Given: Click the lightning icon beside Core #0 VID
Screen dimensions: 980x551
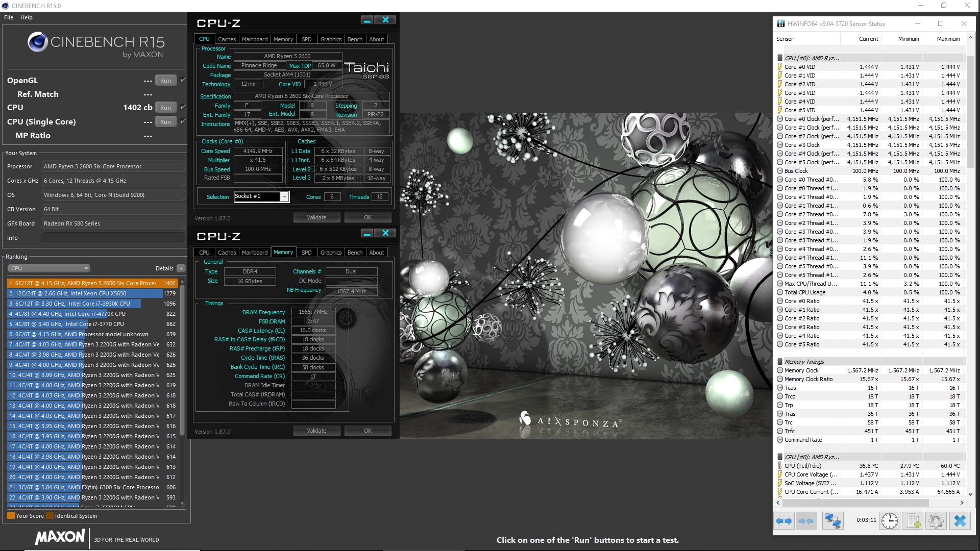Looking at the screenshot, I should click(x=780, y=67).
